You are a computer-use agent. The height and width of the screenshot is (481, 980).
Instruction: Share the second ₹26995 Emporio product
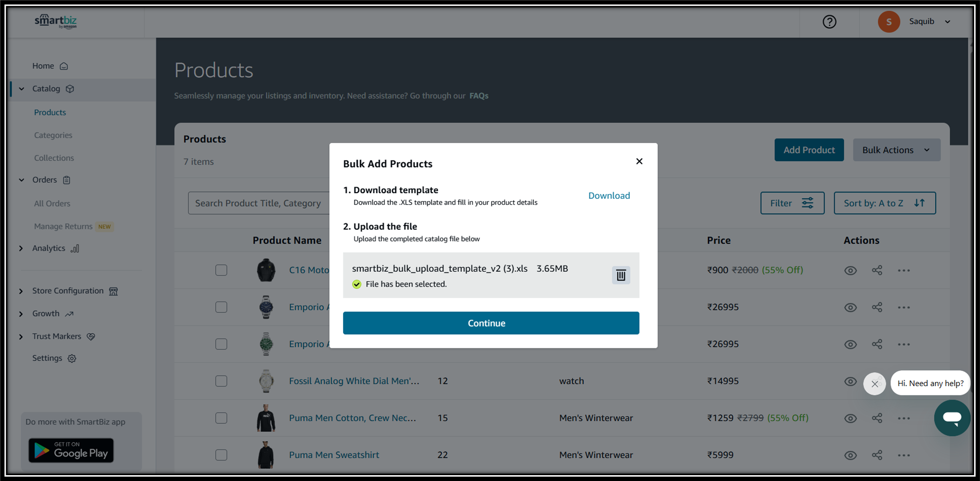point(877,344)
